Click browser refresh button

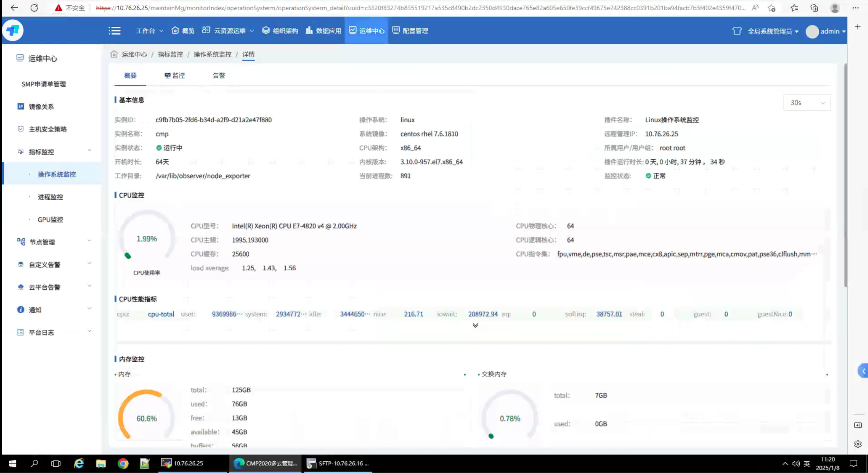point(34,8)
